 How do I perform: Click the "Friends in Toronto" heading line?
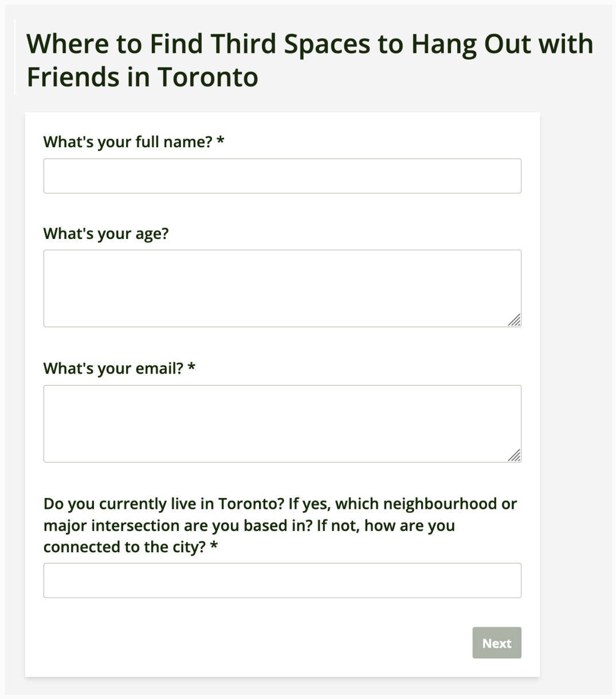pyautogui.click(x=142, y=77)
